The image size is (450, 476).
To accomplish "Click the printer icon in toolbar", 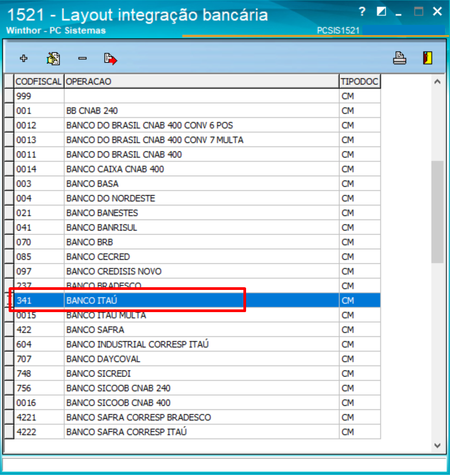I will [x=399, y=58].
